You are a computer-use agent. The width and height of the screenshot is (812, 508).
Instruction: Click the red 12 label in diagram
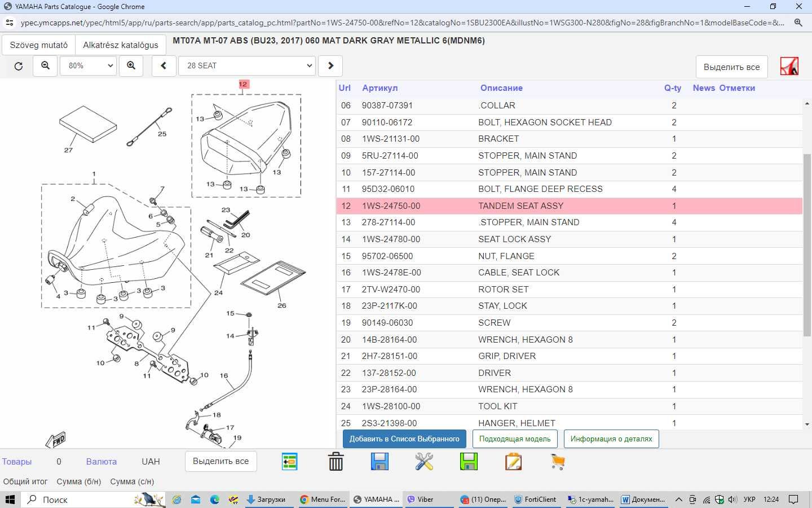[243, 84]
